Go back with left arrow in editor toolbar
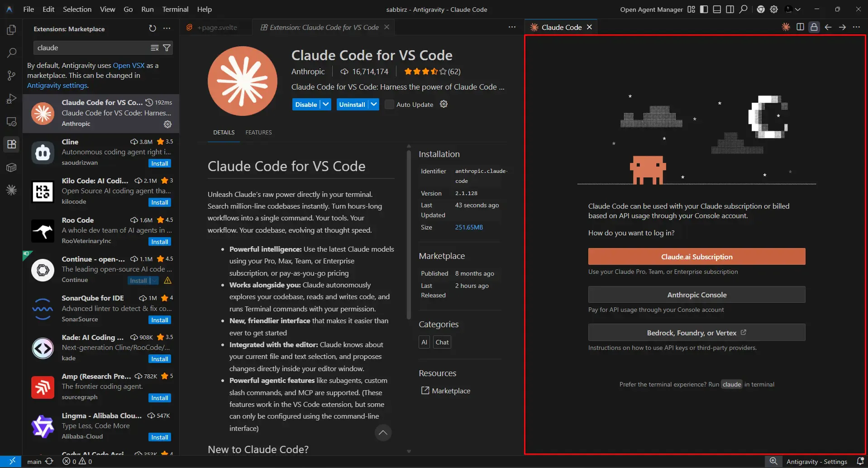 click(x=828, y=27)
